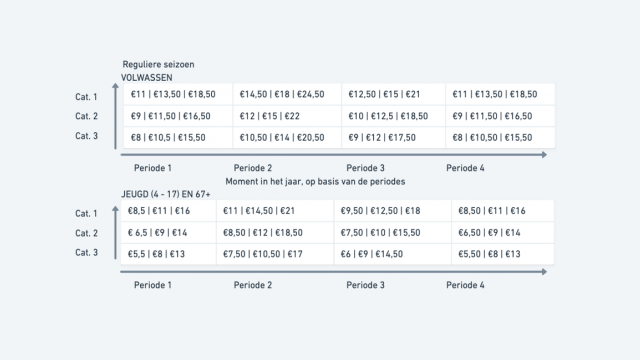The width and height of the screenshot is (640, 360).
Task: Click the €11 | €14,50 | €21 youth cell
Action: tap(275, 211)
